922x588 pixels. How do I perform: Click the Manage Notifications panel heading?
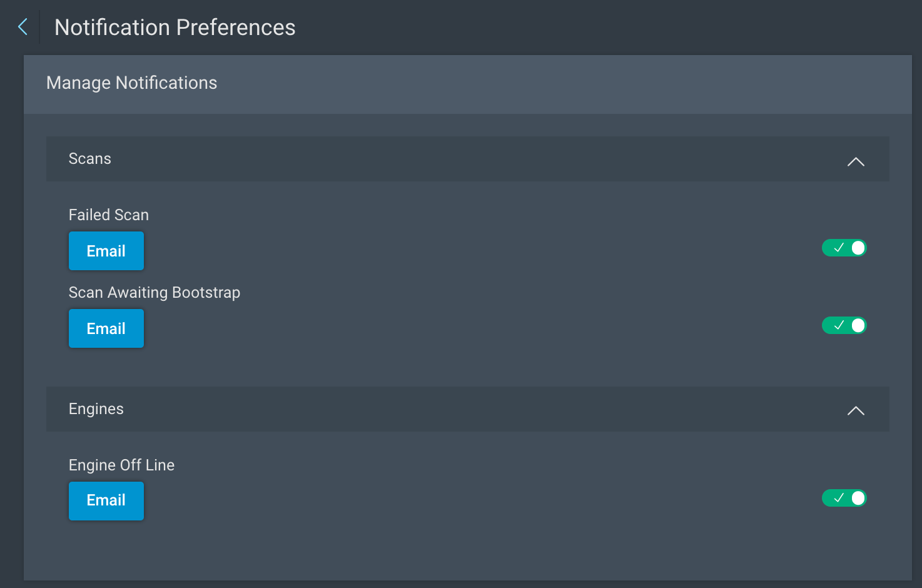coord(131,83)
